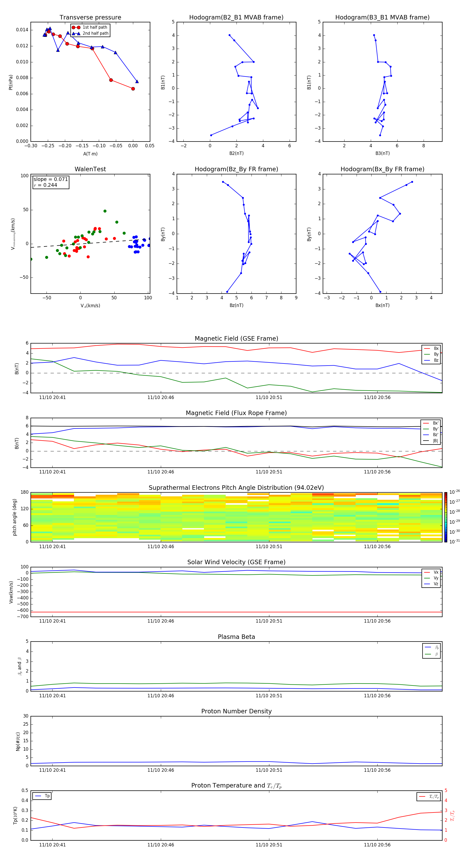The image size is (473, 868).
Task: Click 'Magnetic Field (GSE Frame)' title
Action: click(x=236, y=339)
